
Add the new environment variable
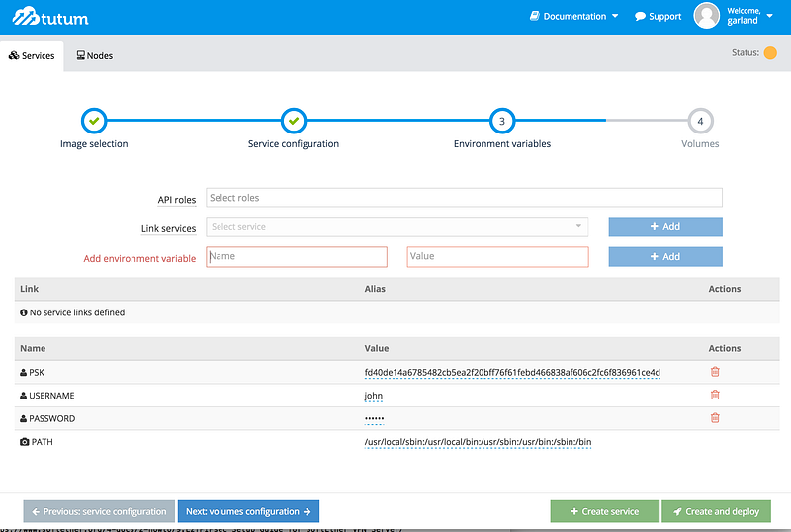point(665,256)
